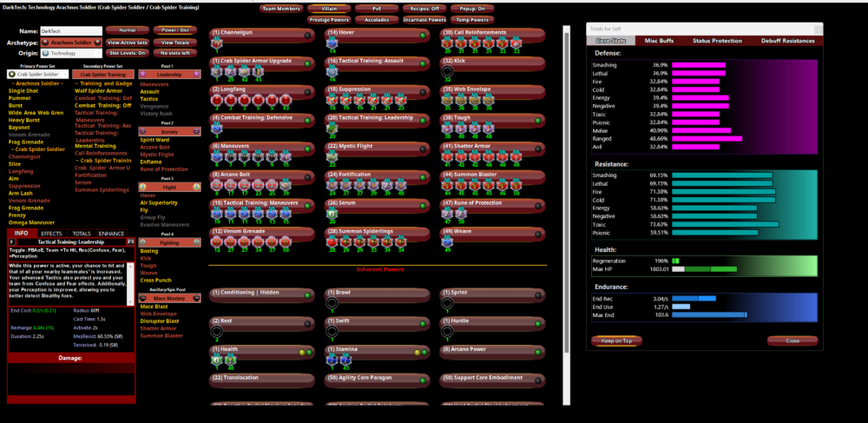Expand the Primary Power Set Crab Spider dropdown
The image size is (868, 423).
tap(37, 75)
